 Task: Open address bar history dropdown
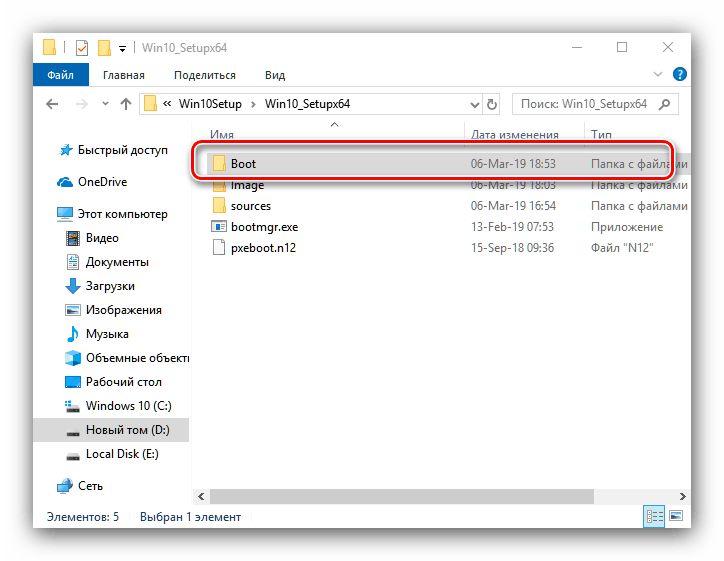pyautogui.click(x=474, y=105)
